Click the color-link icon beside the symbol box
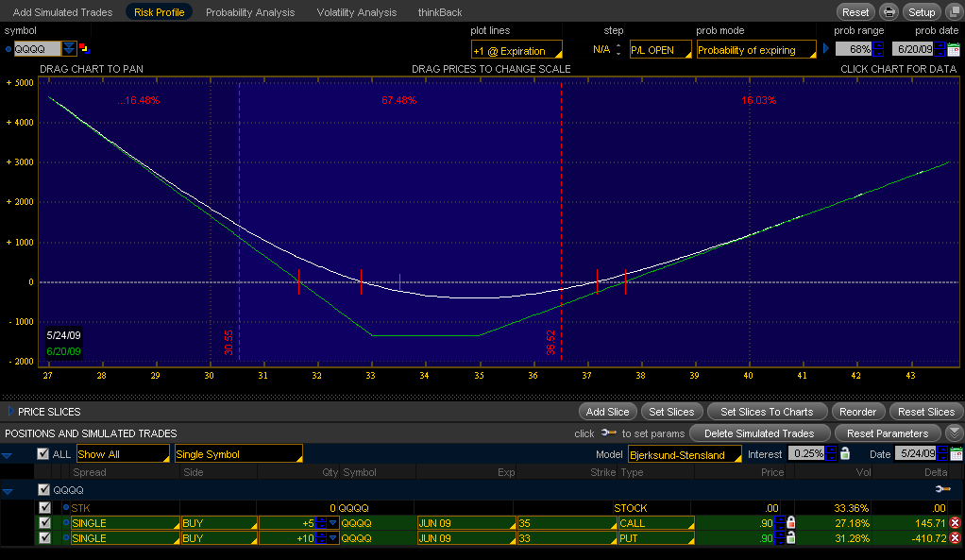Image resolution: width=965 pixels, height=560 pixels. tap(84, 49)
